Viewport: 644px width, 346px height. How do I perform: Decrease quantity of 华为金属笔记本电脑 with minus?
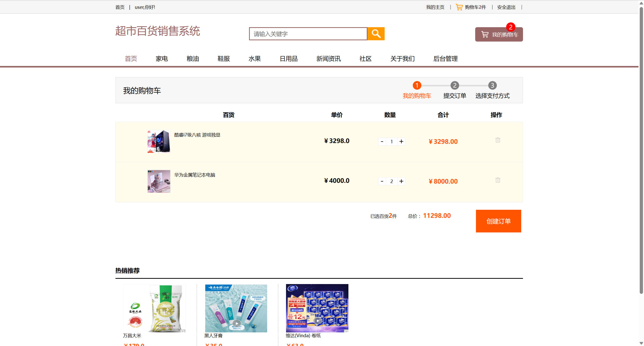coord(382,181)
